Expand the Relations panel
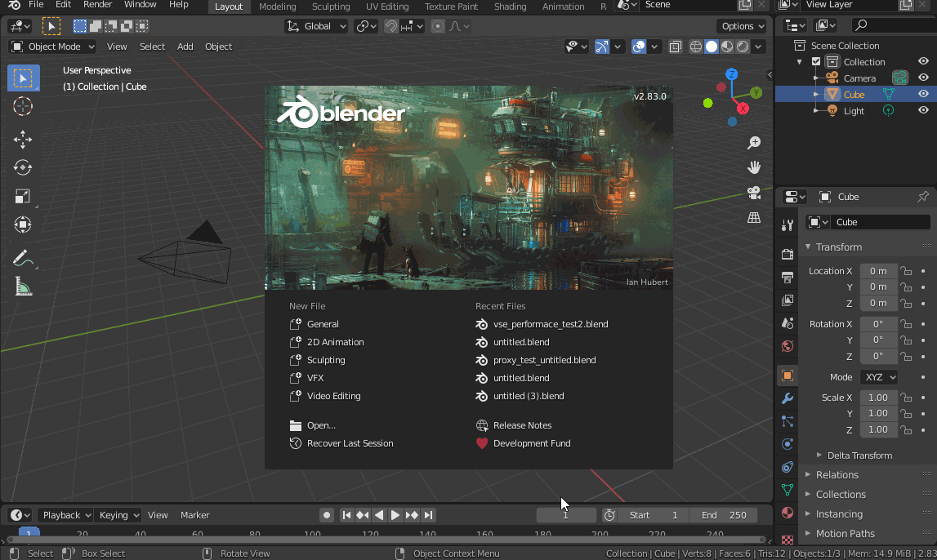The image size is (937, 560). coord(837,475)
